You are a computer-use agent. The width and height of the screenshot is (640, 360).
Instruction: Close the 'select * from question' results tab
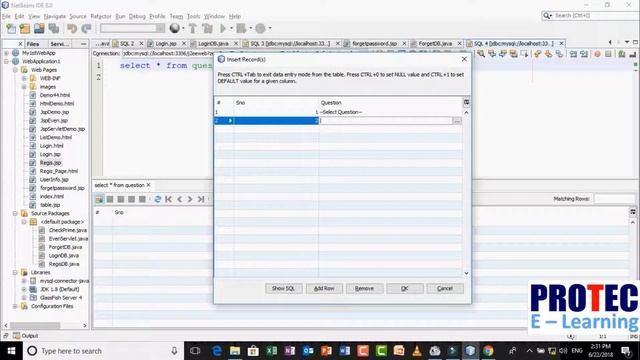149,185
